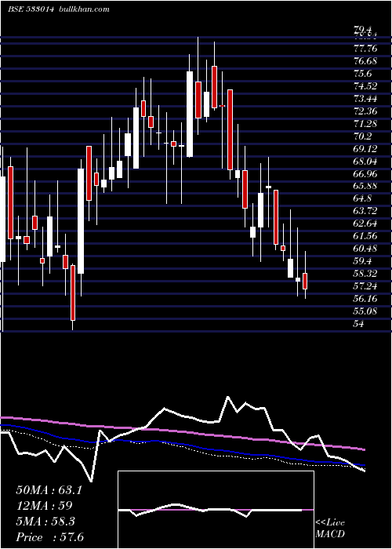Select the 64.8 price axis label
The width and height of the screenshot is (392, 549).
tap(363, 198)
